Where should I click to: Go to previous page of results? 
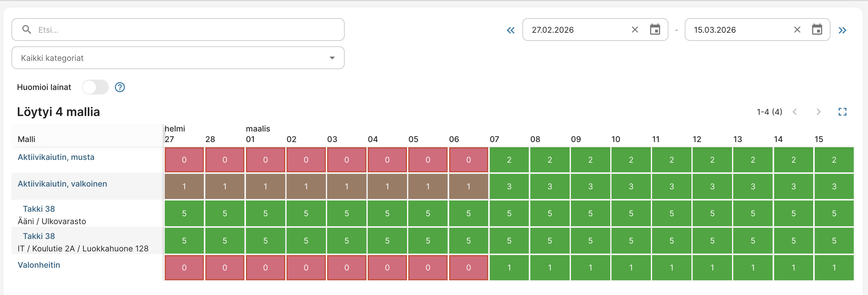[x=794, y=112]
